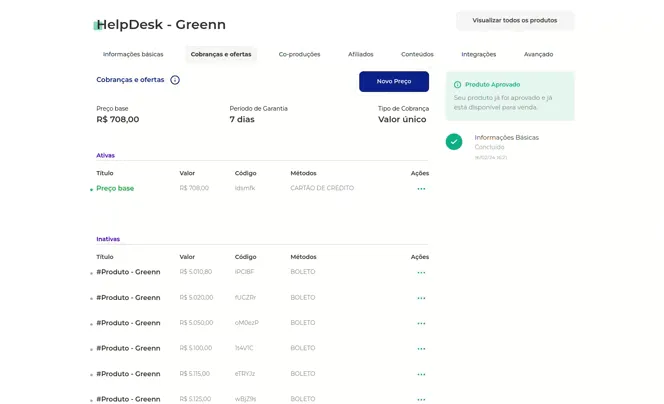This screenshot has height=404, width=664.
Task: Click the Concluído status under Informações Básicas
Action: [x=489, y=147]
